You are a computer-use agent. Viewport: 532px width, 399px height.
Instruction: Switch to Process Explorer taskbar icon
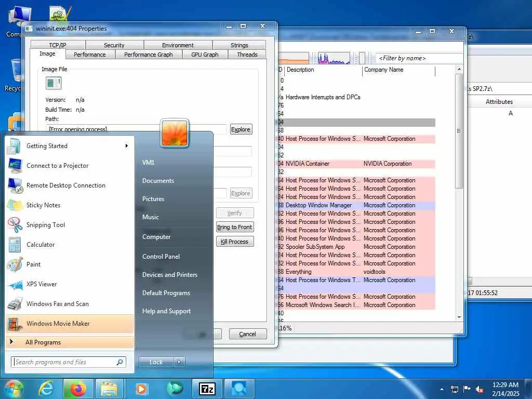pos(239,389)
